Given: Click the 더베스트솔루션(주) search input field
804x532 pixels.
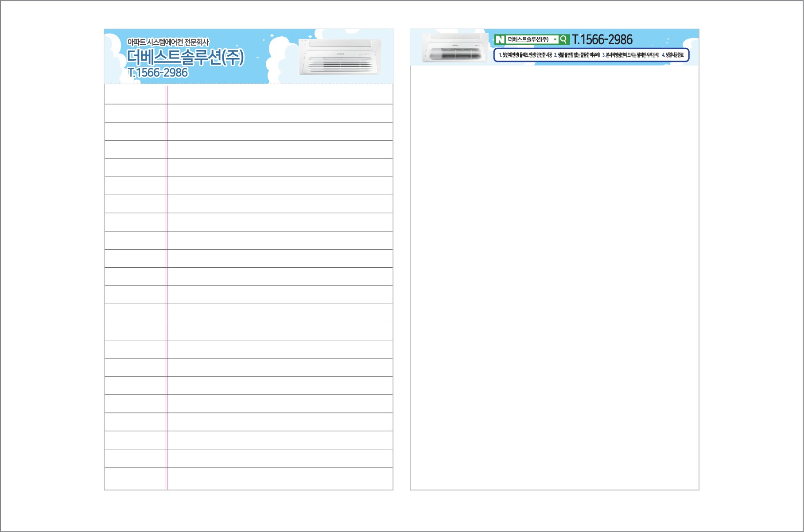Looking at the screenshot, I should (x=528, y=39).
